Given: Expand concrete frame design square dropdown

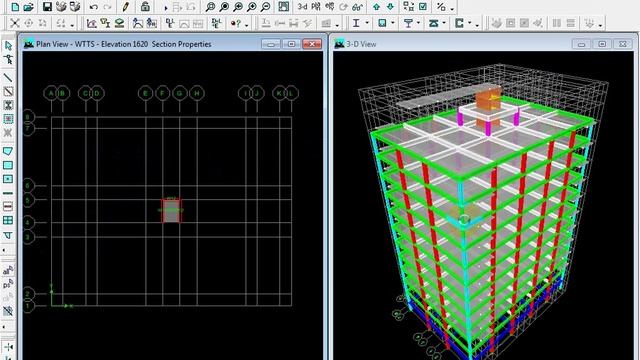Looking at the screenshot, I should pos(393,23).
